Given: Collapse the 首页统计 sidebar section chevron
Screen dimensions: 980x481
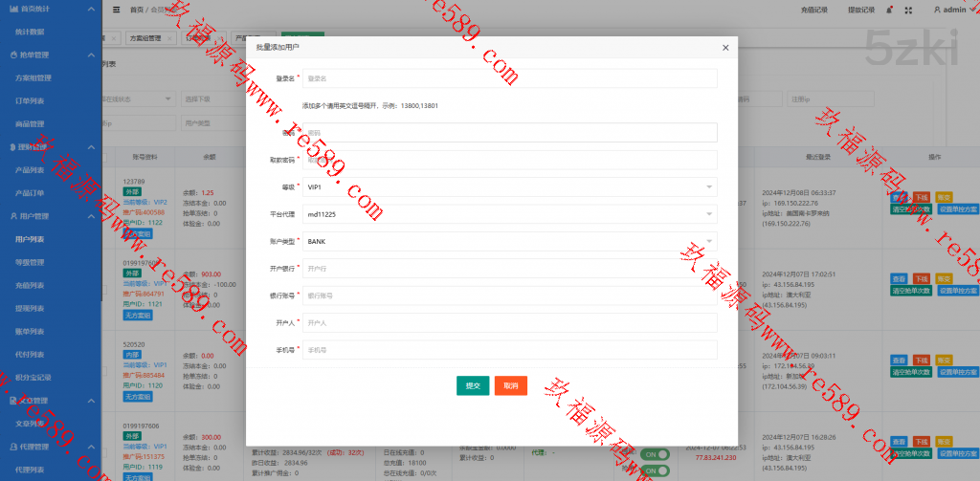Looking at the screenshot, I should [x=91, y=10].
